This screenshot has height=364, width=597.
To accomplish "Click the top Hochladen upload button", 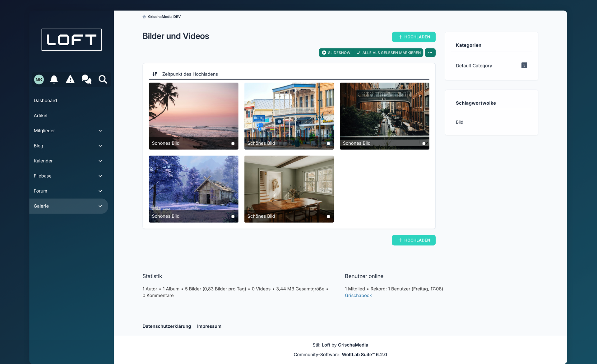I will click(414, 37).
